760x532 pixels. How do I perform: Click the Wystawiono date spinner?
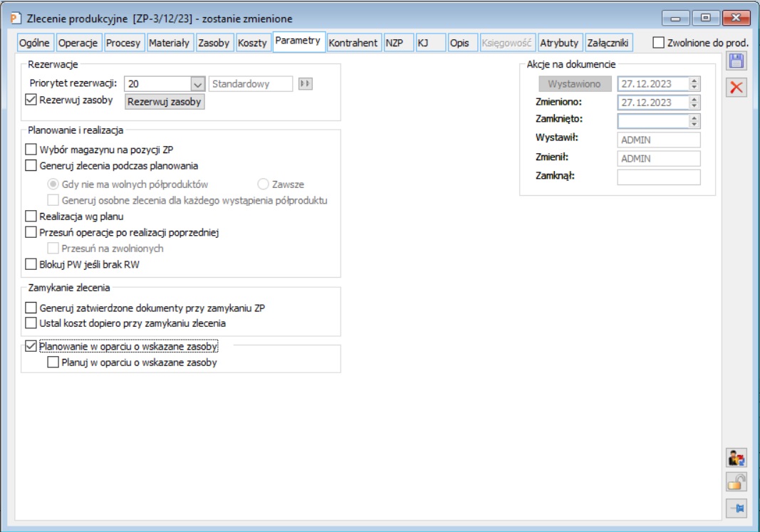694,84
